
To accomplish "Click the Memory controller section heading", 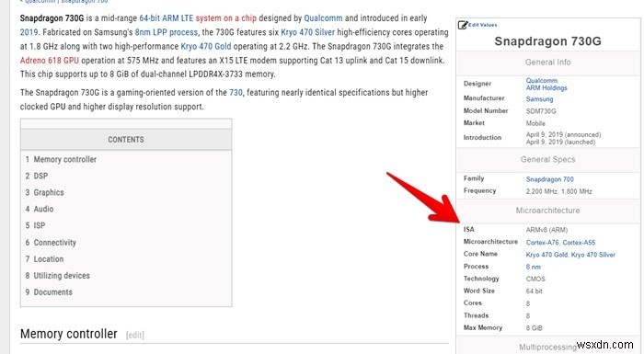I will [69, 334].
